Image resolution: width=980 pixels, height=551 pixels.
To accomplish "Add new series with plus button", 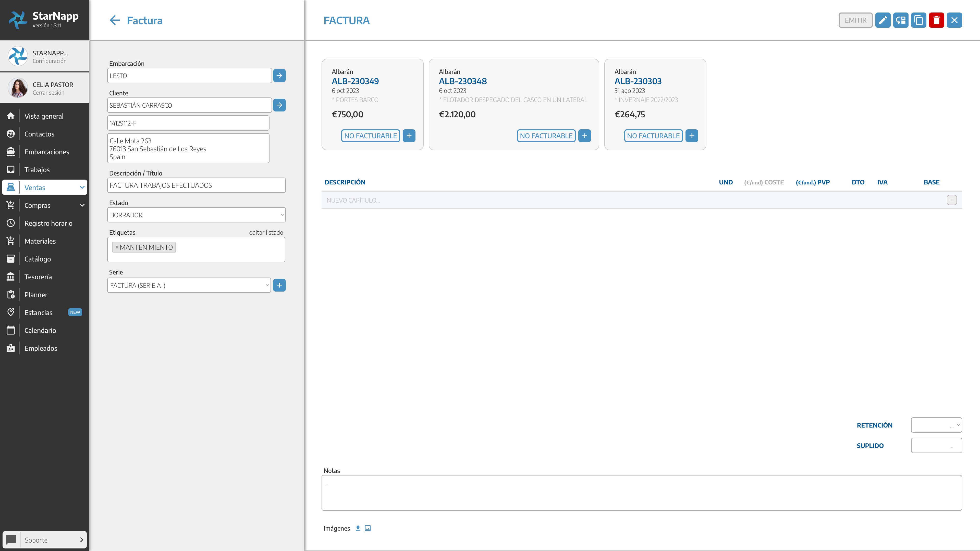I will (x=279, y=285).
